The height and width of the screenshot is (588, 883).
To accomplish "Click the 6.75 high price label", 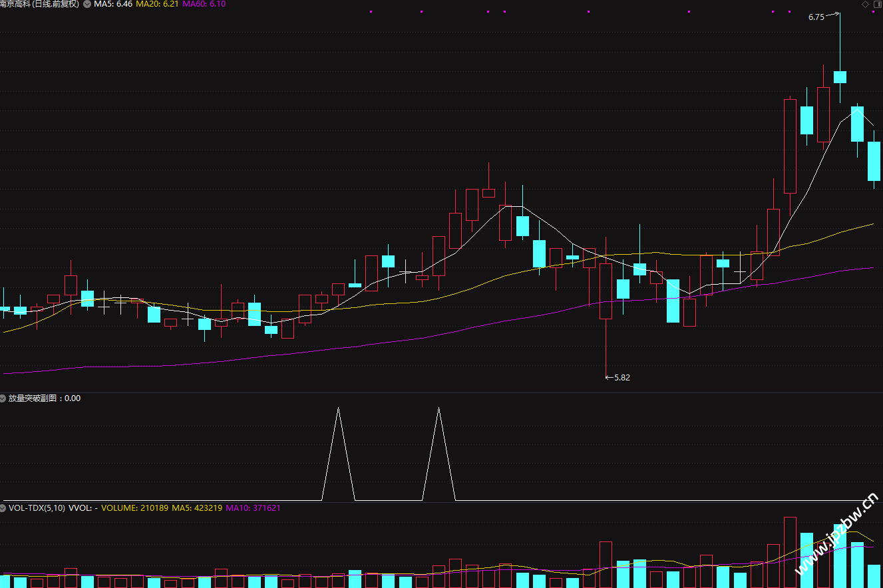I will 816,17.
